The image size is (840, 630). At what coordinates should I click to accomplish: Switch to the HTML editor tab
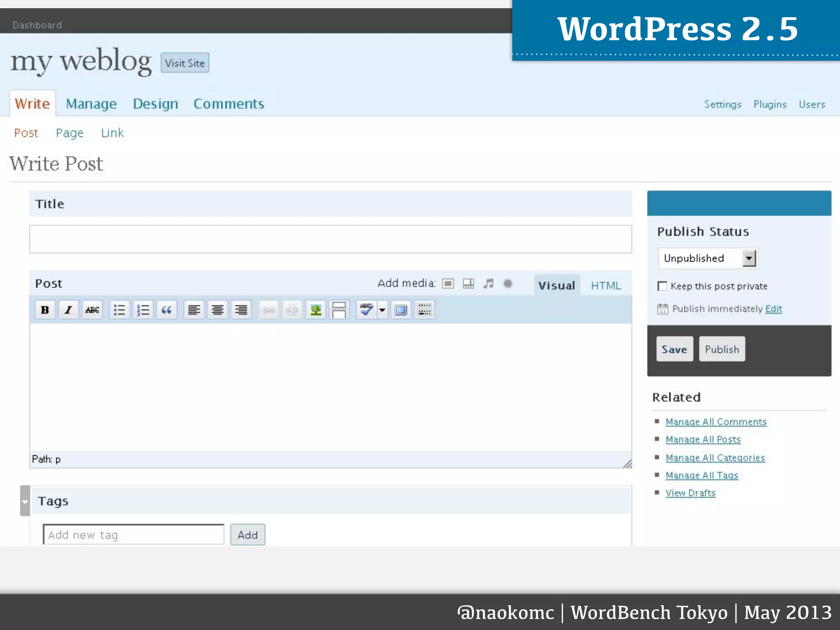[x=606, y=285]
